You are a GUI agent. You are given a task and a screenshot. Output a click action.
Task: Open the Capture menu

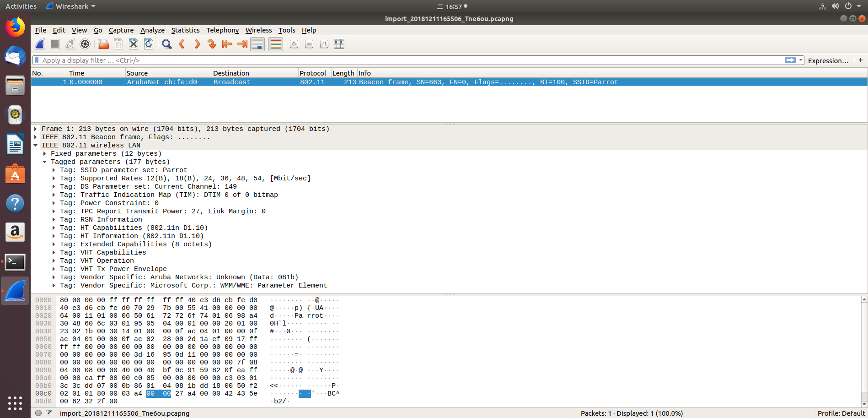tap(121, 30)
